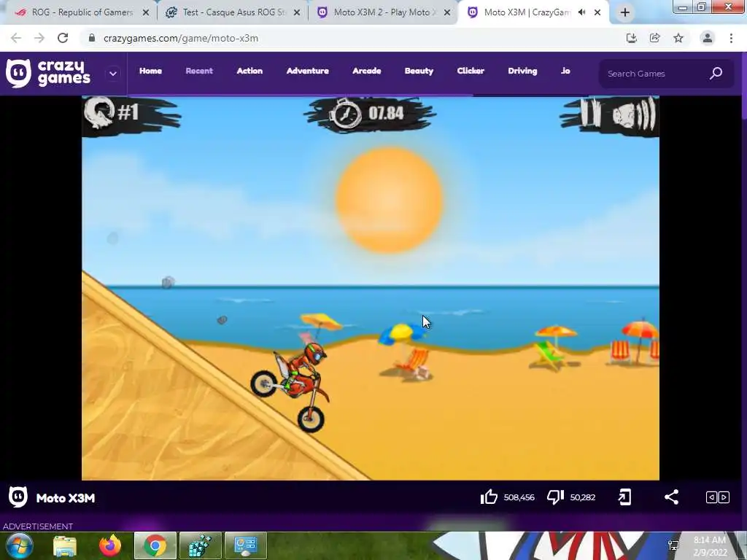Open the Control Panel taskbar icon
Viewport: 747px width, 560px height.
pyautogui.click(x=245, y=545)
